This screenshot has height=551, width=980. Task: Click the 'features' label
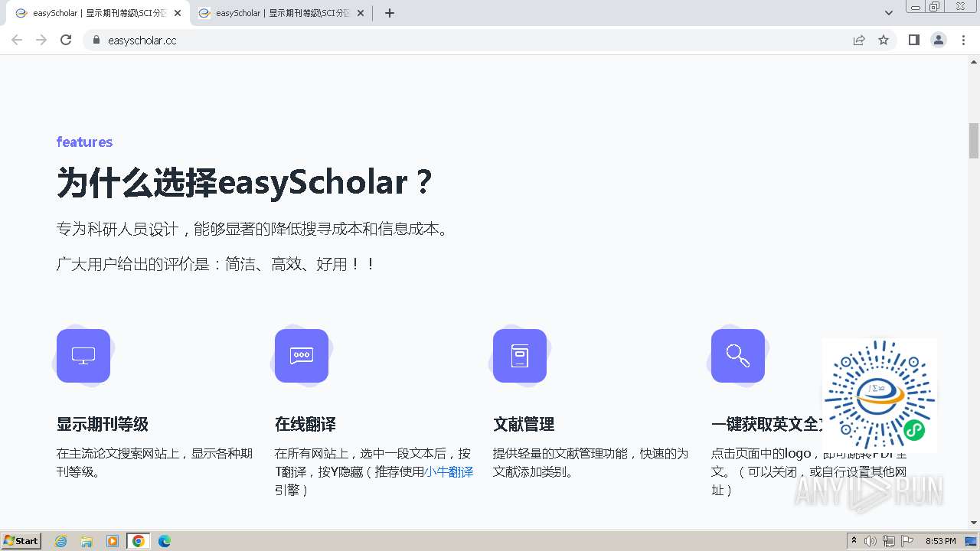pos(84,142)
